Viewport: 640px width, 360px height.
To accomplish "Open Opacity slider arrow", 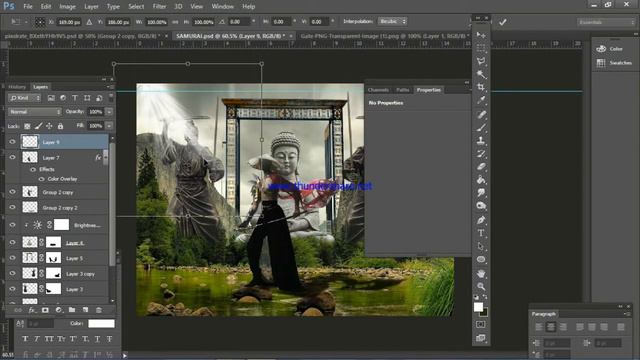I will (x=109, y=111).
